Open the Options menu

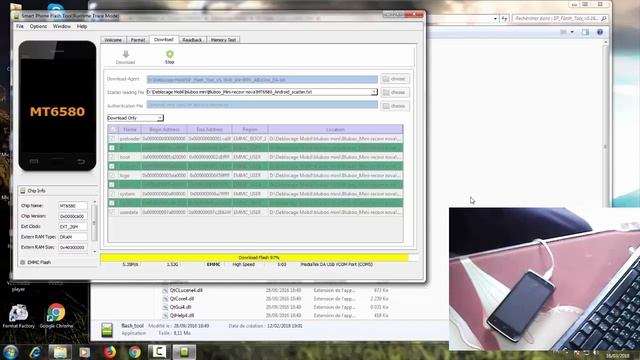[x=38, y=26]
